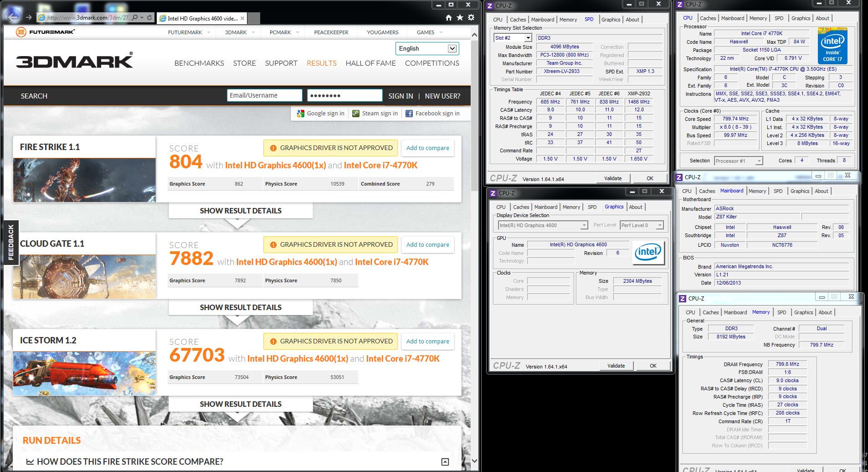This screenshot has height=472, width=868.
Task: Switch to Memory tab in Graphics CPU-Z window
Action: pyautogui.click(x=571, y=207)
